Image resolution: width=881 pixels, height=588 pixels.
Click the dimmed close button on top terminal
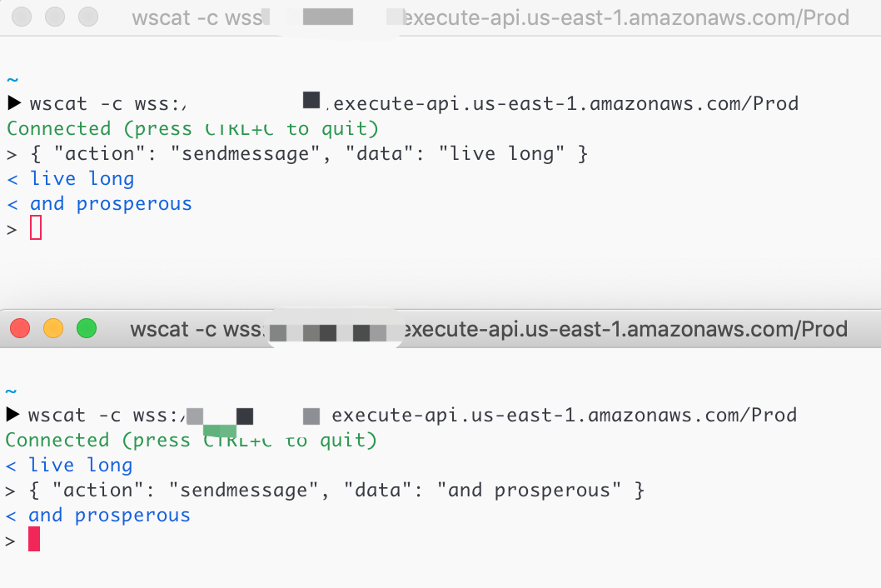21,17
